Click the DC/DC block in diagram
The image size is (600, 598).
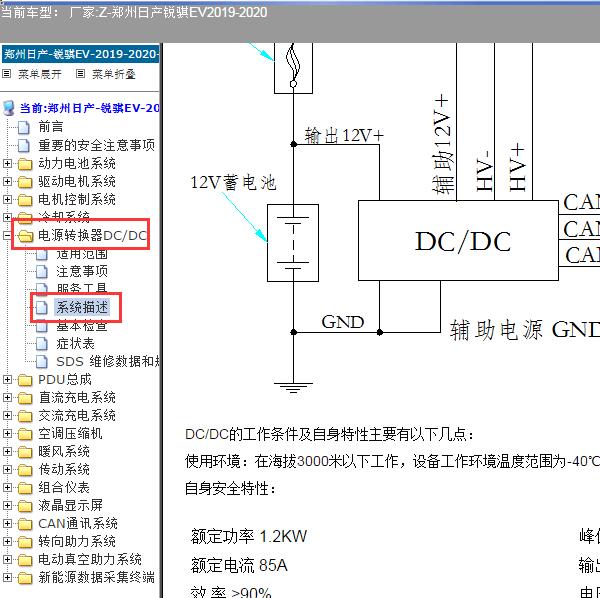[x=458, y=241]
